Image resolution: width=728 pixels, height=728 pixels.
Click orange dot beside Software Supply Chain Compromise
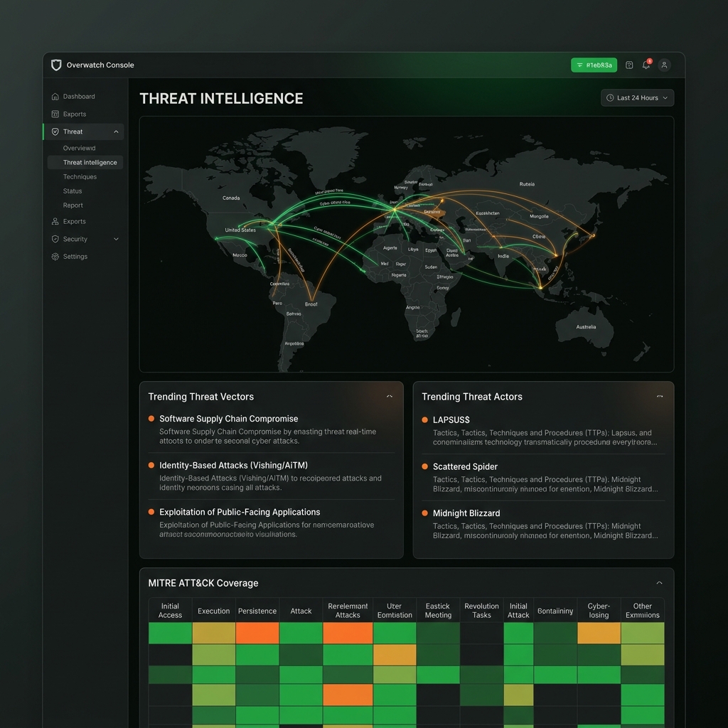point(151,419)
